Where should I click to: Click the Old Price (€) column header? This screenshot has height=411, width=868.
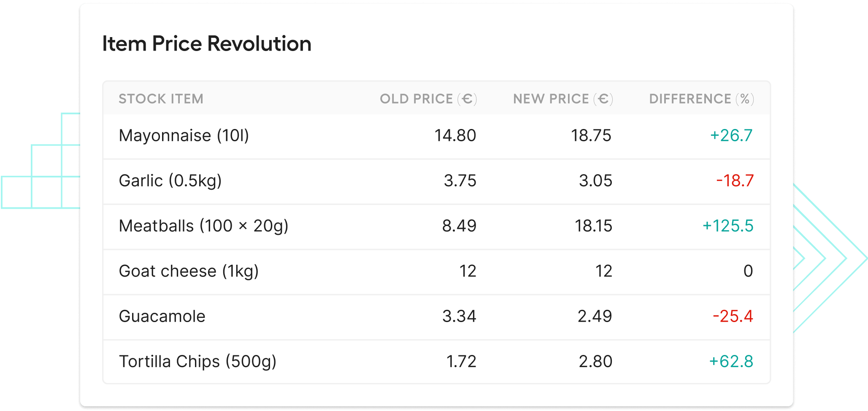point(428,99)
